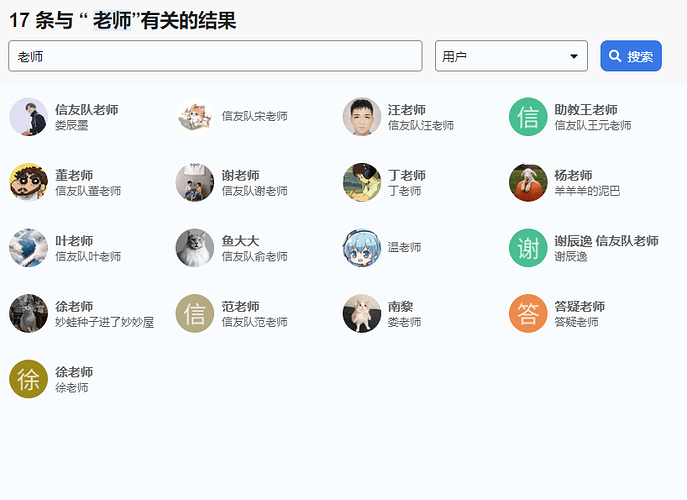Open cartoon avatar of 董老师
This screenshot has width=687, height=500.
[28, 182]
